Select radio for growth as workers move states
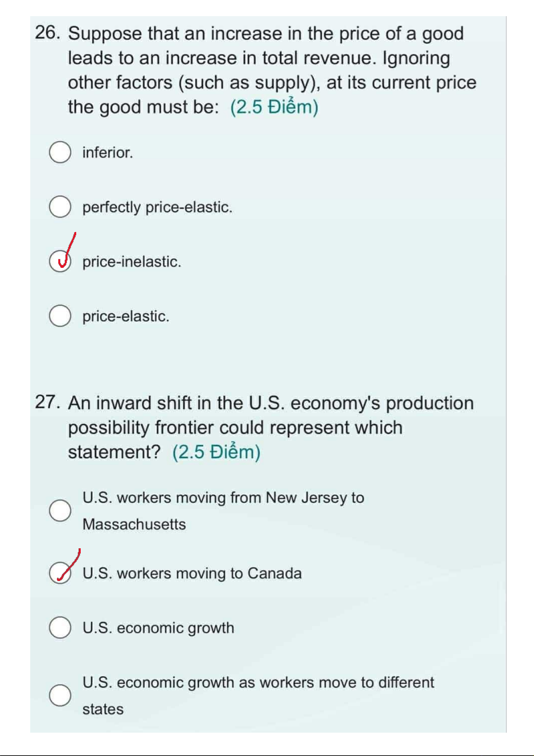Screen dimensions: 534x756 pyautogui.click(x=60, y=695)
